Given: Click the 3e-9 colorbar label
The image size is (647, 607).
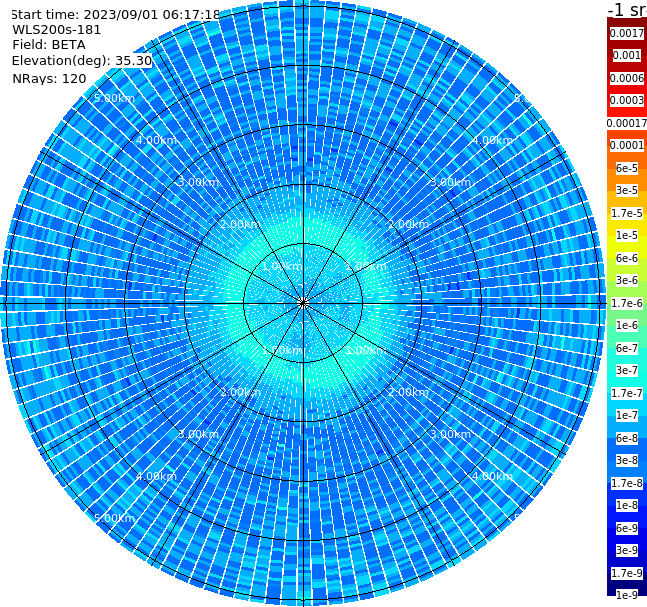Looking at the screenshot, I should 627,550.
